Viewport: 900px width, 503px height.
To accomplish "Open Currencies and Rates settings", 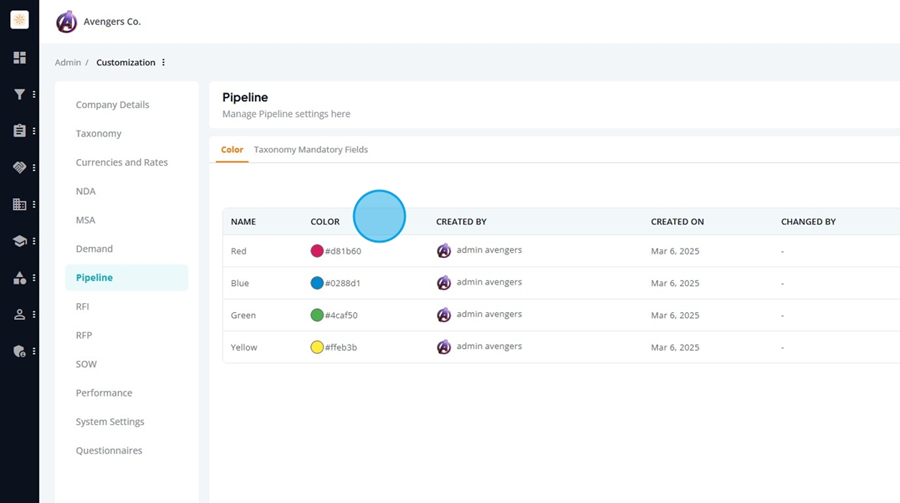I will point(122,162).
